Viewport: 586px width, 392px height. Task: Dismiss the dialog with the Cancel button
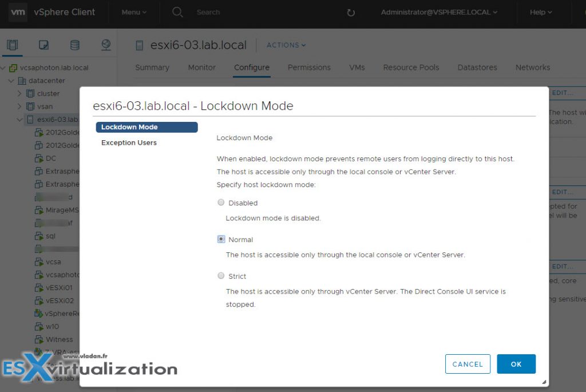468,364
